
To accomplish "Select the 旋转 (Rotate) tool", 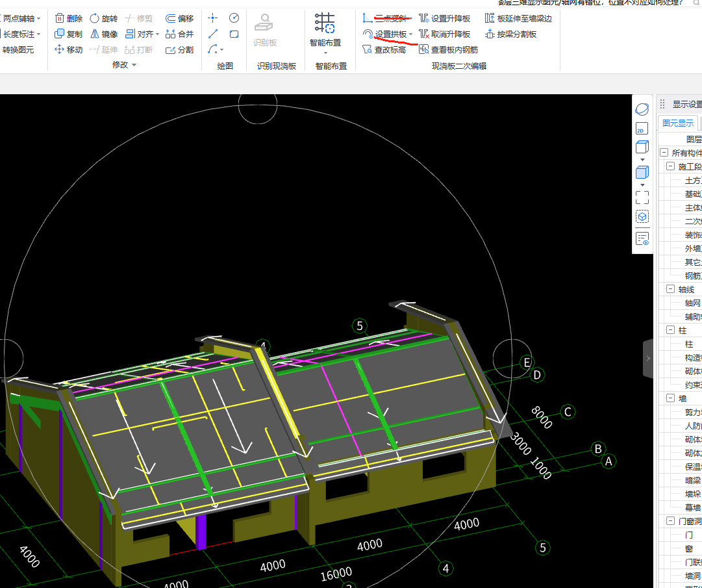I will [x=103, y=18].
